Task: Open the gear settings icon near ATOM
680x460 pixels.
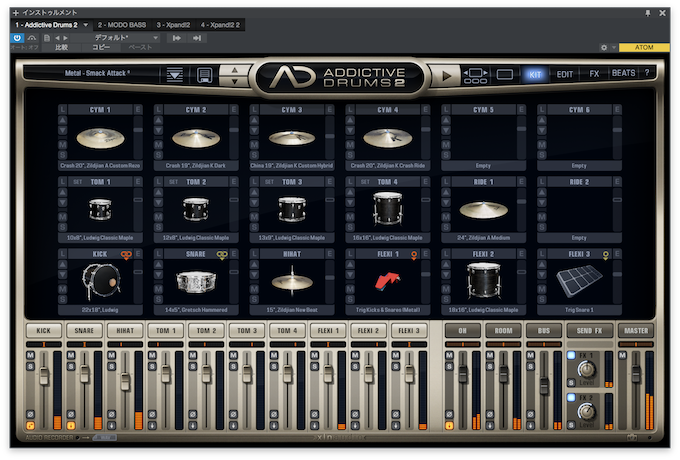Action: click(x=604, y=48)
